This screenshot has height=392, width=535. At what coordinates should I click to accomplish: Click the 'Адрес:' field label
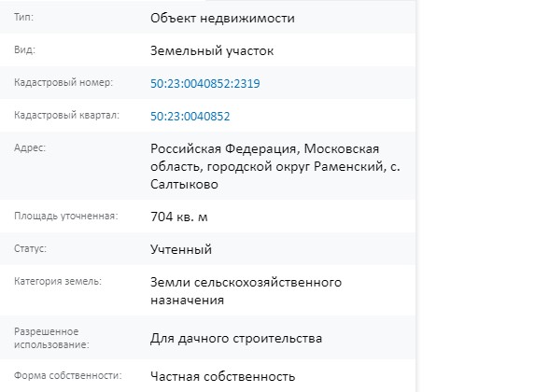click(30, 148)
